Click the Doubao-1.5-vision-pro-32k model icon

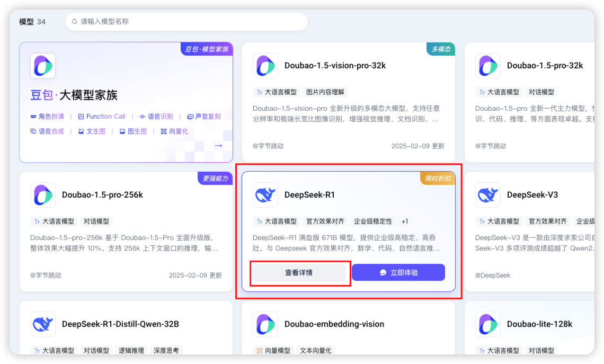[x=265, y=66]
